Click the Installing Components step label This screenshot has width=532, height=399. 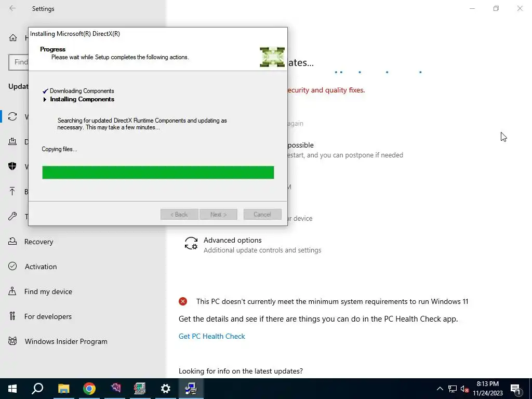click(x=82, y=99)
